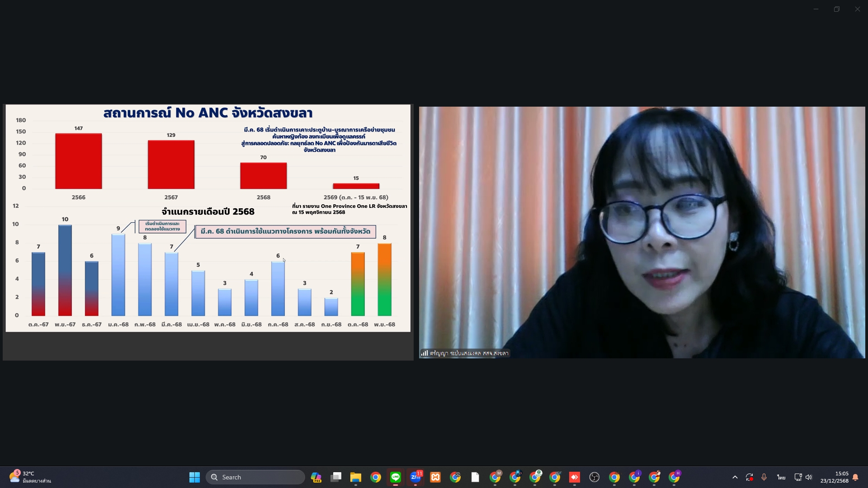This screenshot has width=868, height=488.
Task: Switch to Zoom app with 11 badge
Action: (x=415, y=477)
